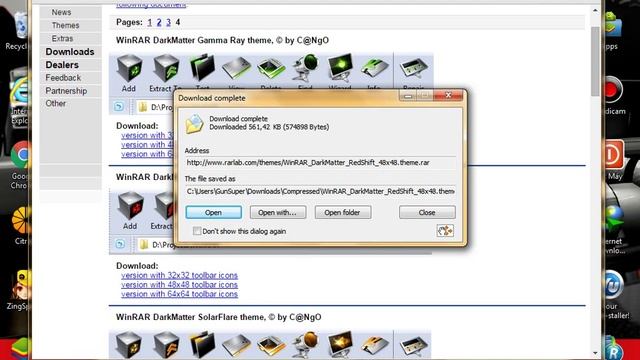This screenshot has height=360, width=640.
Task: Click Gamma Ray theme Add icon
Action: [x=129, y=69]
